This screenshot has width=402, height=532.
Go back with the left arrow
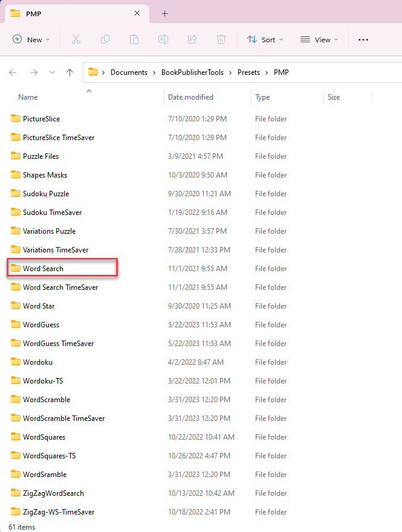13,72
